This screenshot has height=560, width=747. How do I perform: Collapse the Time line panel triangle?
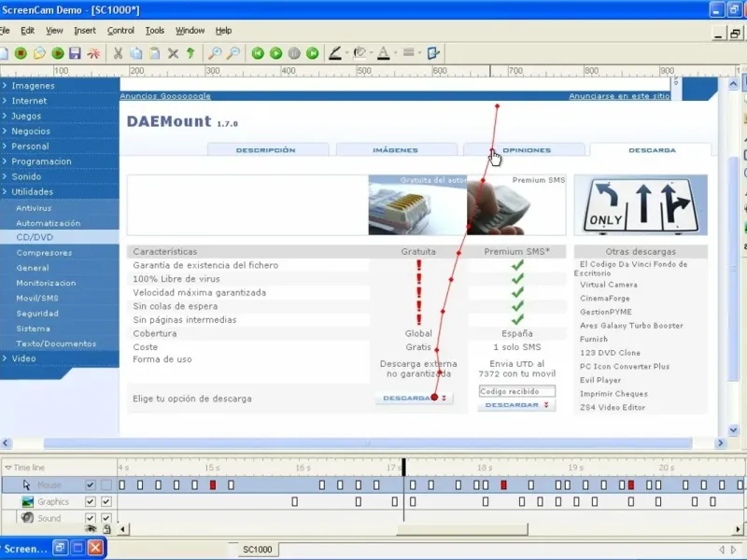[7, 468]
